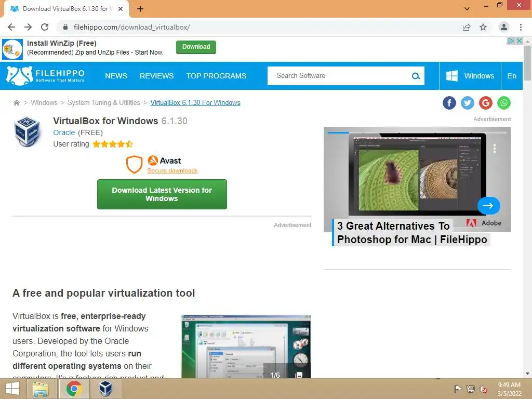Share this page from address bar
The image size is (532, 399).
467,27
